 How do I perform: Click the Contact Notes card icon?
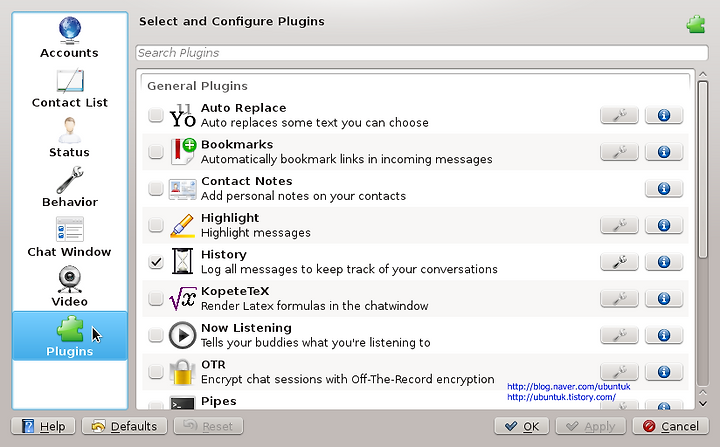(182, 189)
